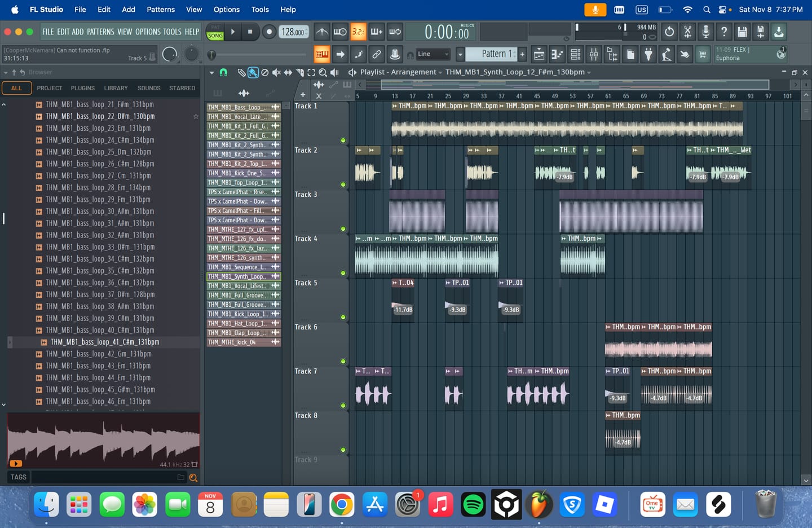812x528 pixels.
Task: Open the Help question mark button
Action: click(724, 32)
